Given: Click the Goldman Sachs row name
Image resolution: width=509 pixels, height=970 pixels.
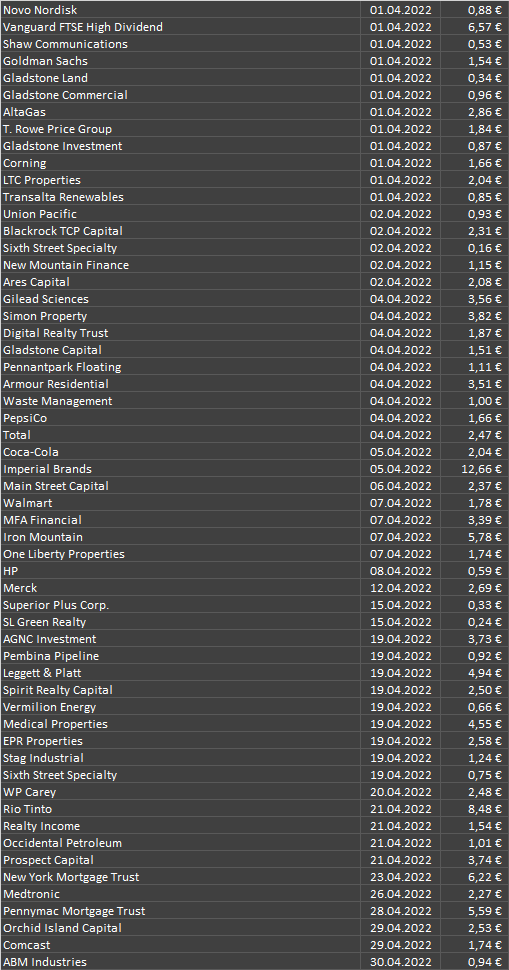Looking at the screenshot, I should click(x=181, y=61).
